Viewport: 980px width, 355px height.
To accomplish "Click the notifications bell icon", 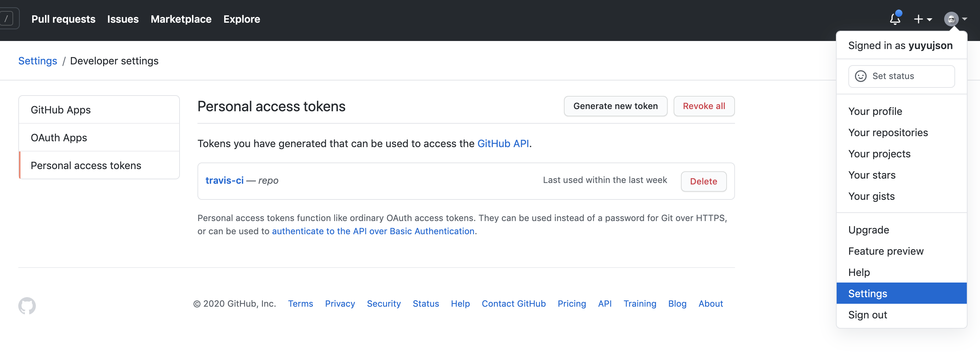I will (895, 19).
